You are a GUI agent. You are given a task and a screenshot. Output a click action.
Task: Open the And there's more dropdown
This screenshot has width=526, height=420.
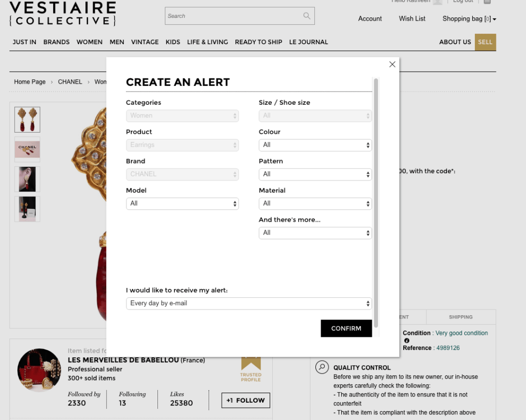click(315, 233)
